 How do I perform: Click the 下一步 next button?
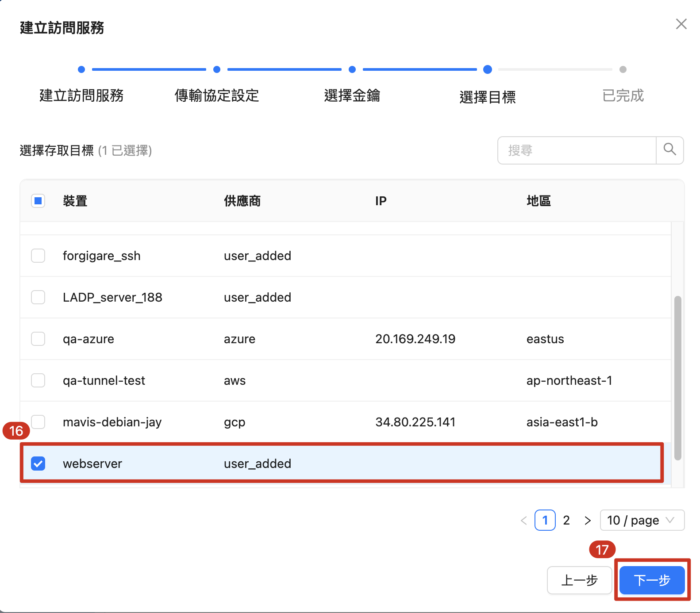(x=652, y=580)
